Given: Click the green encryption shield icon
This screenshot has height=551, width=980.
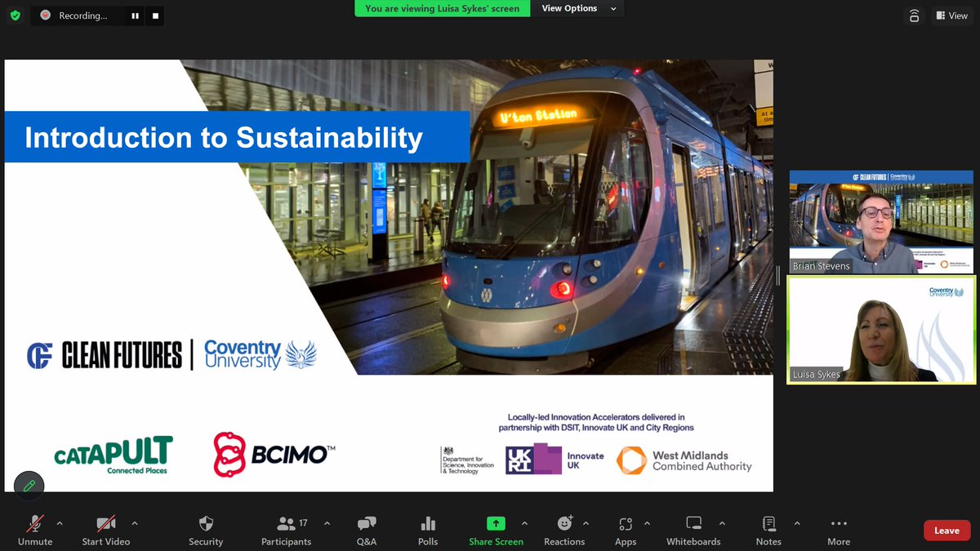Looking at the screenshot, I should (15, 15).
